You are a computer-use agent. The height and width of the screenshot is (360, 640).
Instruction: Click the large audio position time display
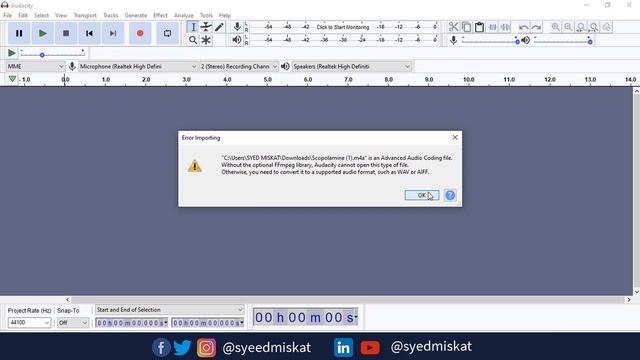point(305,317)
